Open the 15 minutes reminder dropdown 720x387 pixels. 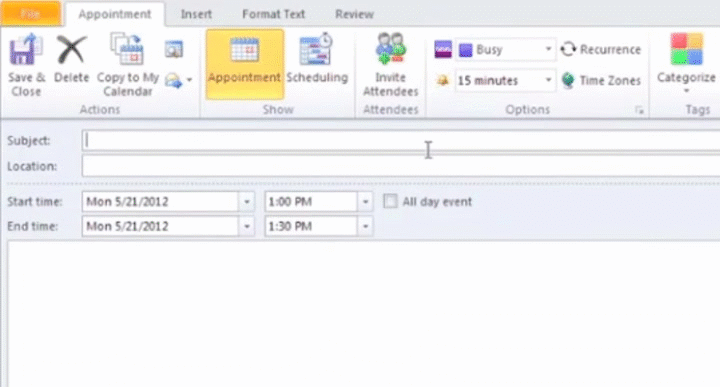click(548, 80)
